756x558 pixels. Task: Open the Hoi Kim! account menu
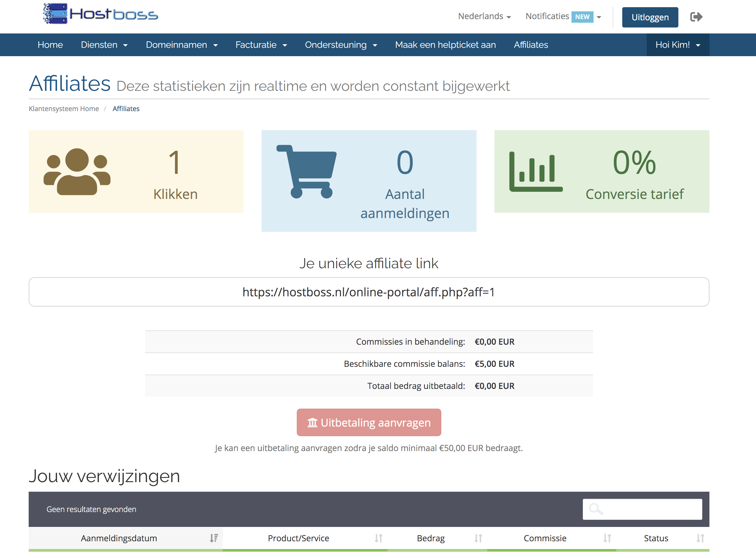pyautogui.click(x=677, y=45)
